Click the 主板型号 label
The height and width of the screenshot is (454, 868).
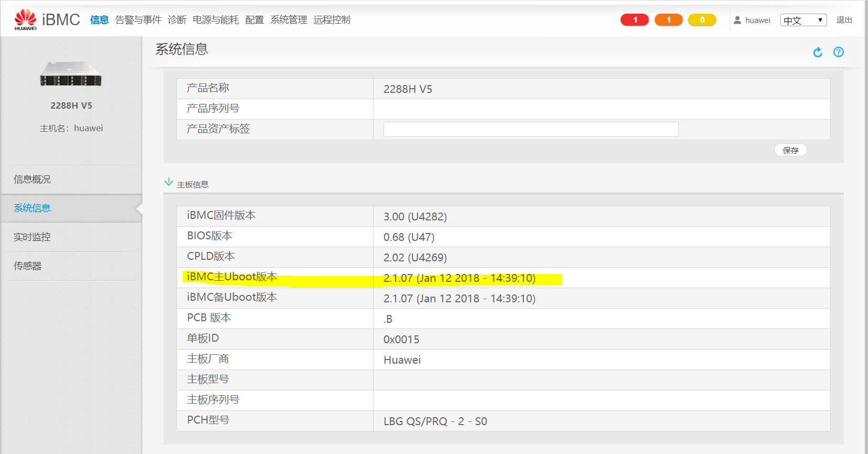point(208,379)
